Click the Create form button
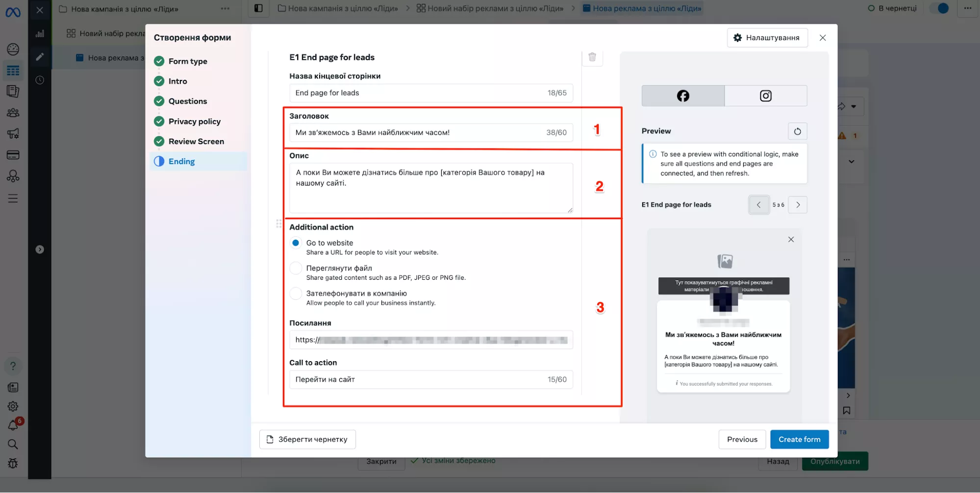 tap(799, 440)
